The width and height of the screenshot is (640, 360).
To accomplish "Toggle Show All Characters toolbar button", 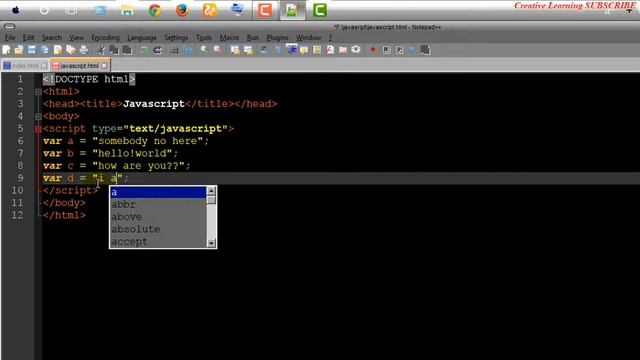I will pyautogui.click(x=278, y=50).
